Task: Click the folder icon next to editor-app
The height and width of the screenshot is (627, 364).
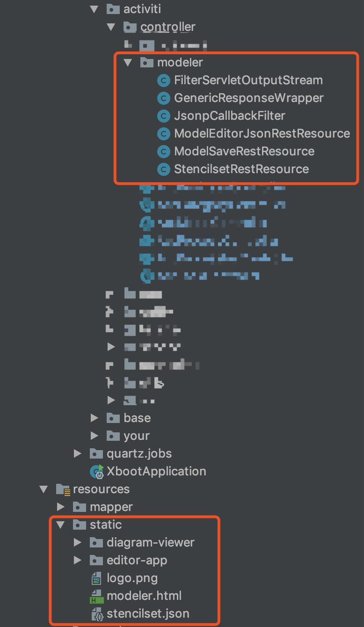Action: [x=96, y=560]
